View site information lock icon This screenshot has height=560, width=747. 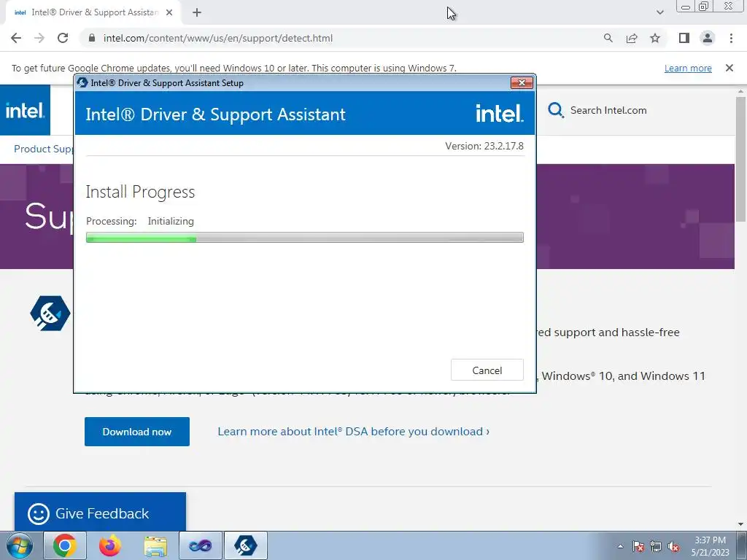(x=92, y=38)
